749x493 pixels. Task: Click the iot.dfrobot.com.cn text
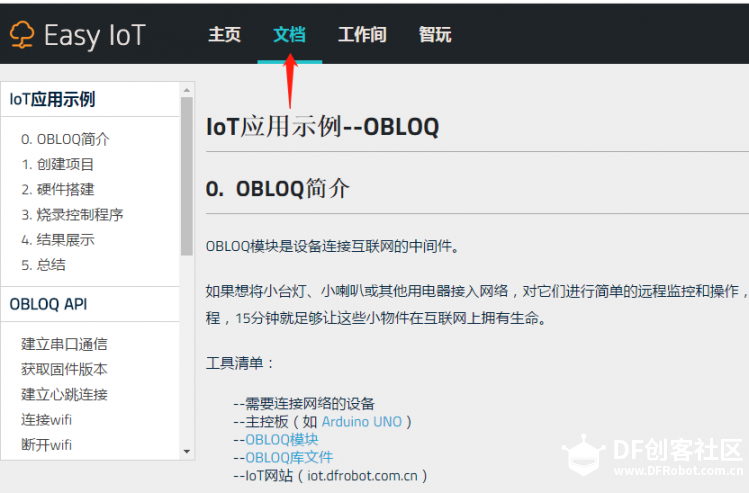(x=363, y=476)
